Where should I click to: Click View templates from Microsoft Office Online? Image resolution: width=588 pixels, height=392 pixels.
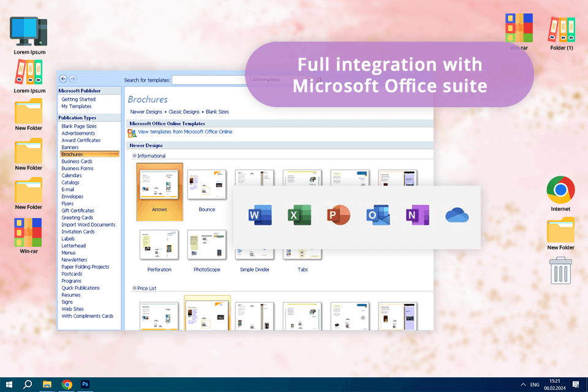185,132
